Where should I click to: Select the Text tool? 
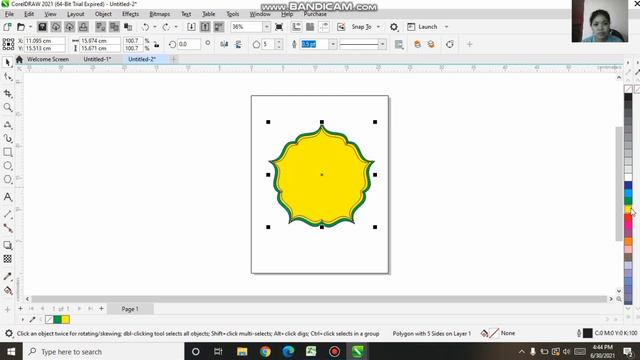pyautogui.click(x=7, y=197)
